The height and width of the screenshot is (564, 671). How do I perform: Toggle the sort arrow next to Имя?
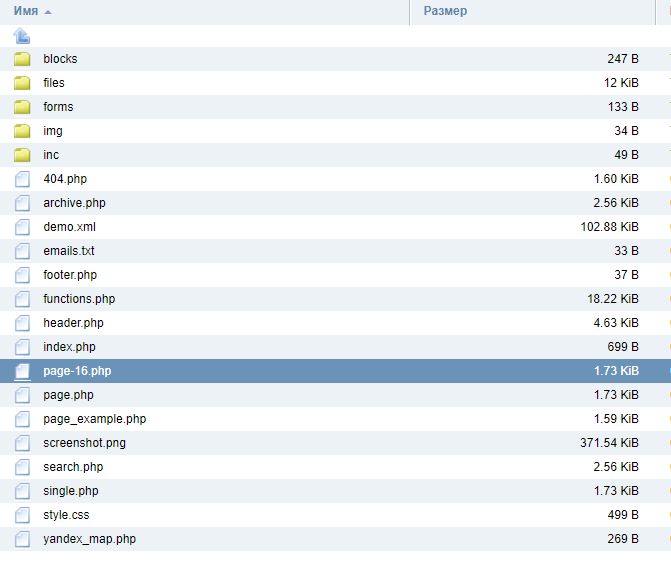(x=48, y=12)
